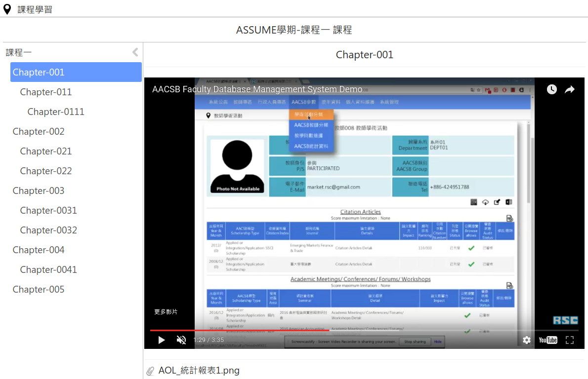Screen dimensions: 588x379
Task: Select Chapter-004 from the chapter list
Action: (x=39, y=250)
